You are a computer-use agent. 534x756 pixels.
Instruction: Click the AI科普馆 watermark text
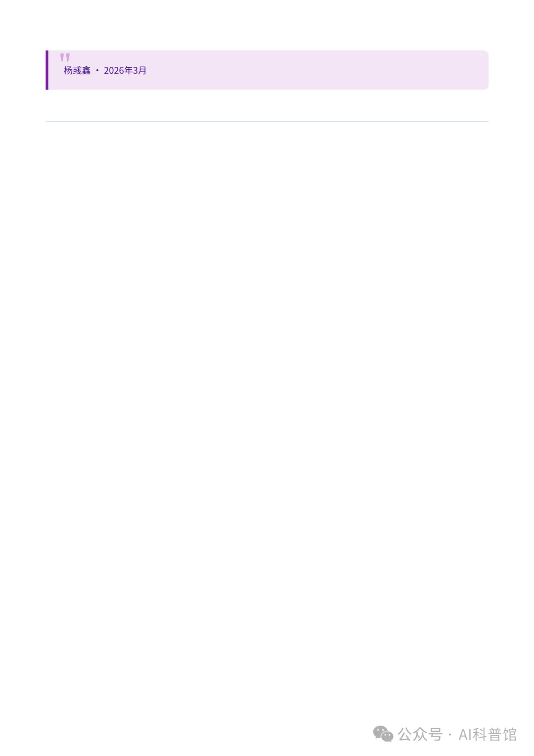(488, 734)
